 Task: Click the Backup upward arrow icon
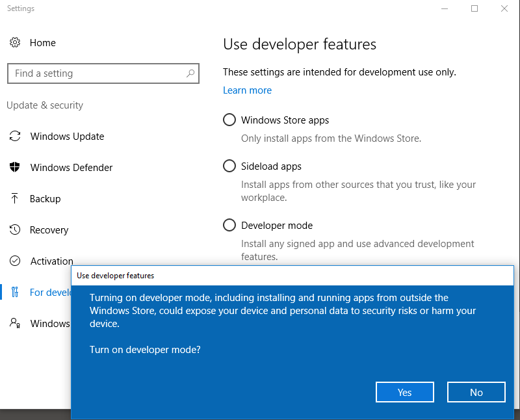15,199
